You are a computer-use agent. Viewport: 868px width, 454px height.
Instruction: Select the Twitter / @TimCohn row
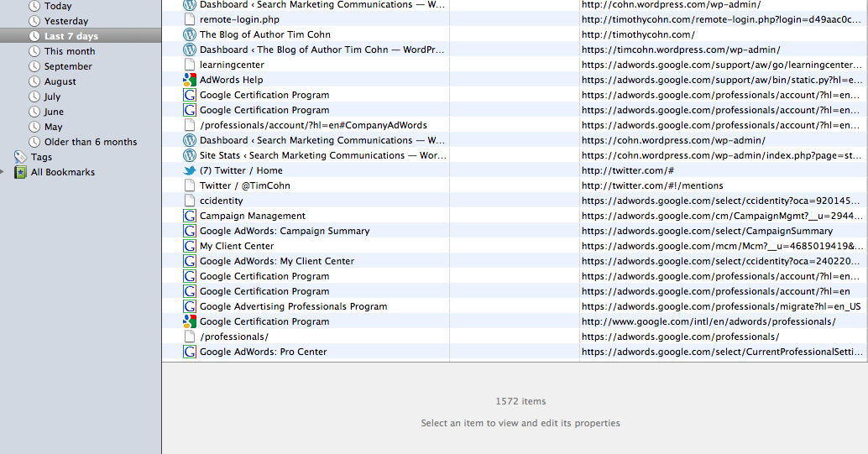(244, 185)
